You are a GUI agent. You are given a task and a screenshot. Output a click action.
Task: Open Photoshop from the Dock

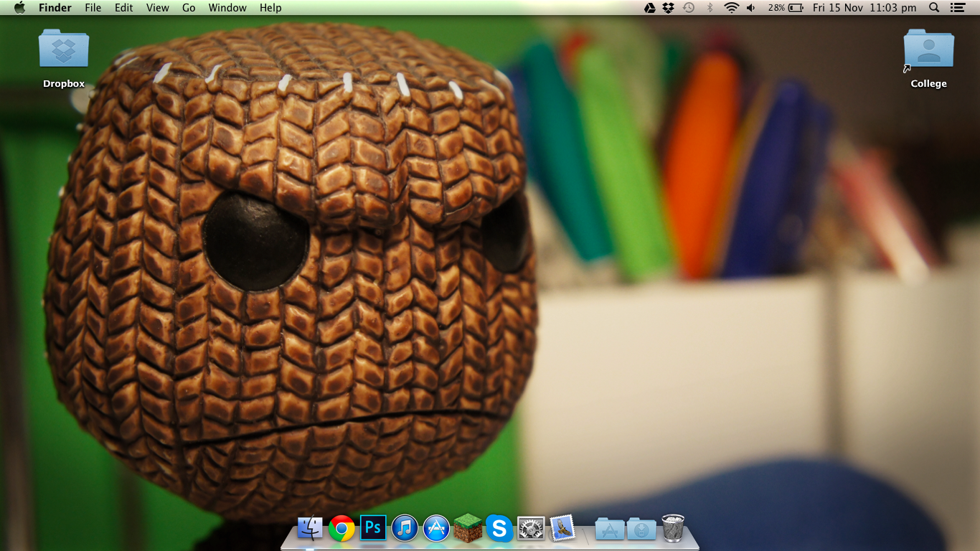pyautogui.click(x=373, y=528)
